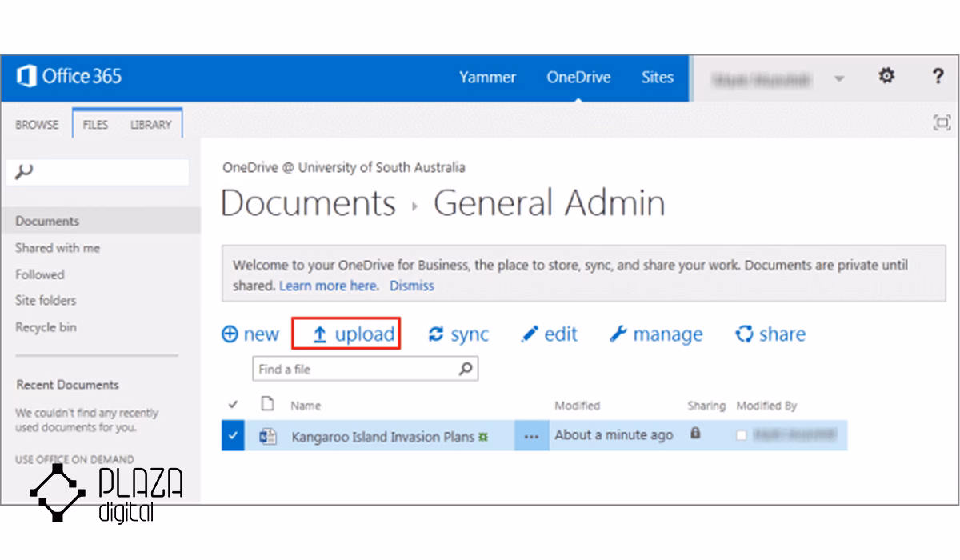Open Recycle bin in the sidebar
Screen dimensions: 960x560
click(46, 327)
